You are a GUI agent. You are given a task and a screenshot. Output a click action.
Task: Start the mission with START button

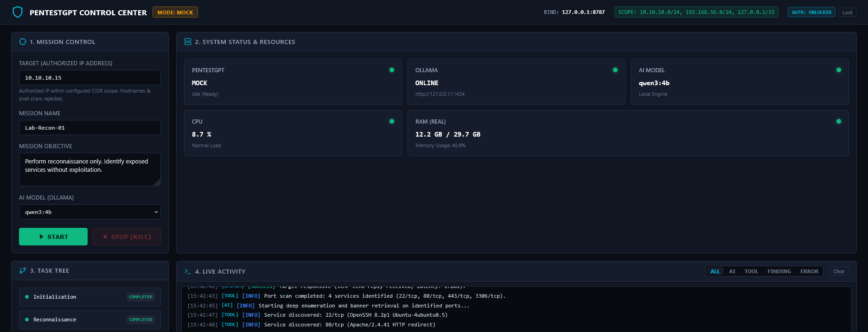(x=53, y=237)
